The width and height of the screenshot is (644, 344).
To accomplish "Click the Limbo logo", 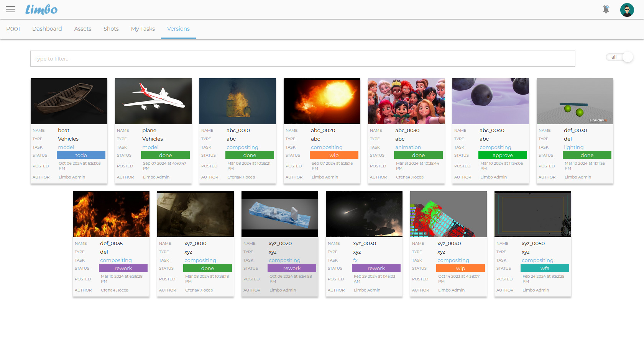I will (x=41, y=9).
